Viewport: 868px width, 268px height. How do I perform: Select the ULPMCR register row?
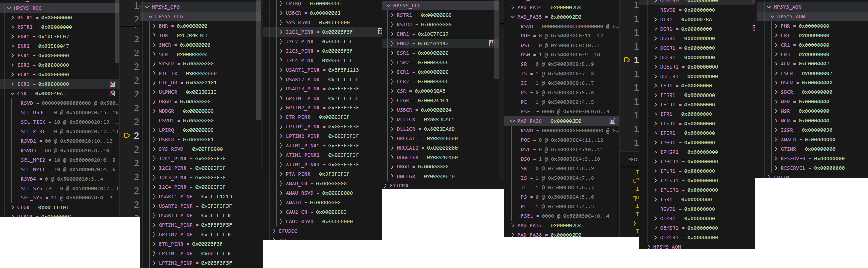(187, 92)
